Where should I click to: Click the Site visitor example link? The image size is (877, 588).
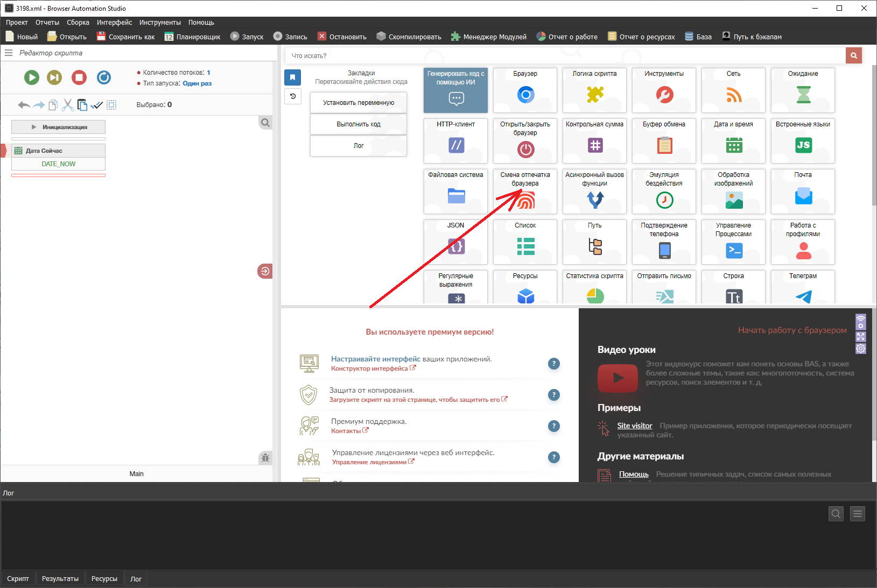click(634, 426)
